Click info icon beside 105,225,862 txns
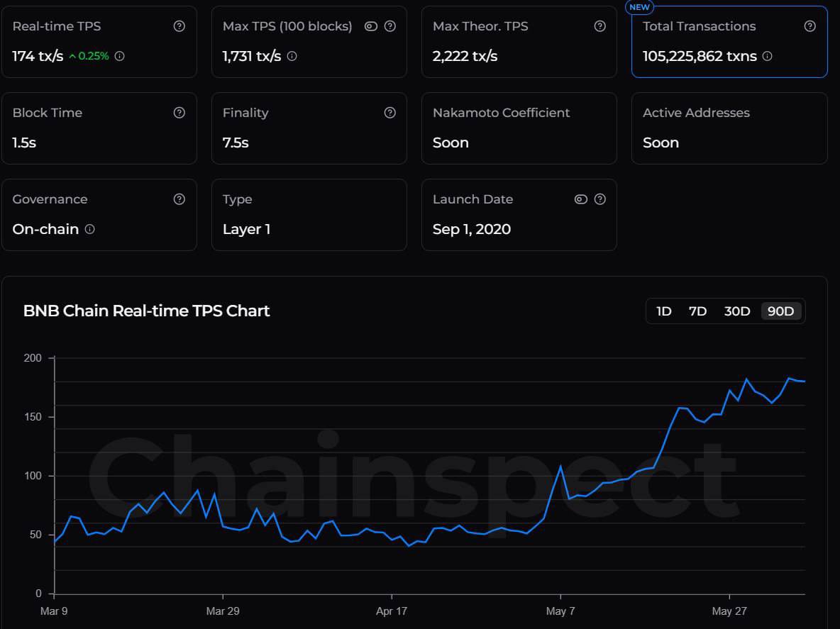Image resolution: width=840 pixels, height=629 pixels. [x=767, y=56]
